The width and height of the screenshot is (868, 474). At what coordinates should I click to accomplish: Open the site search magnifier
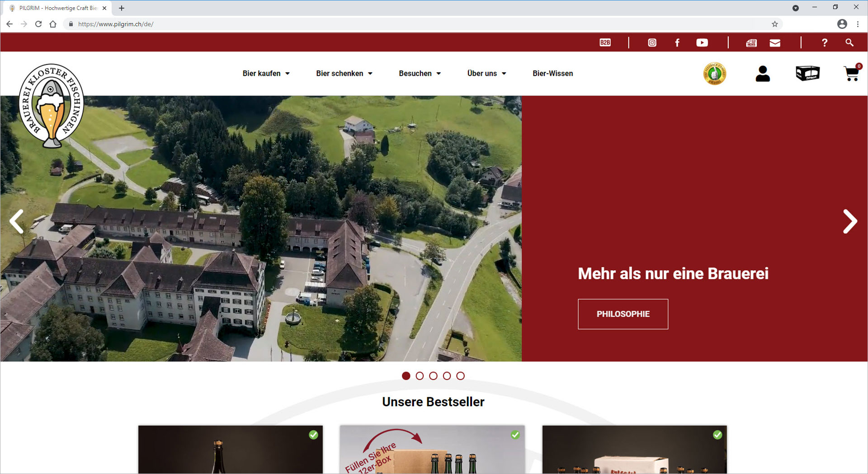(849, 42)
